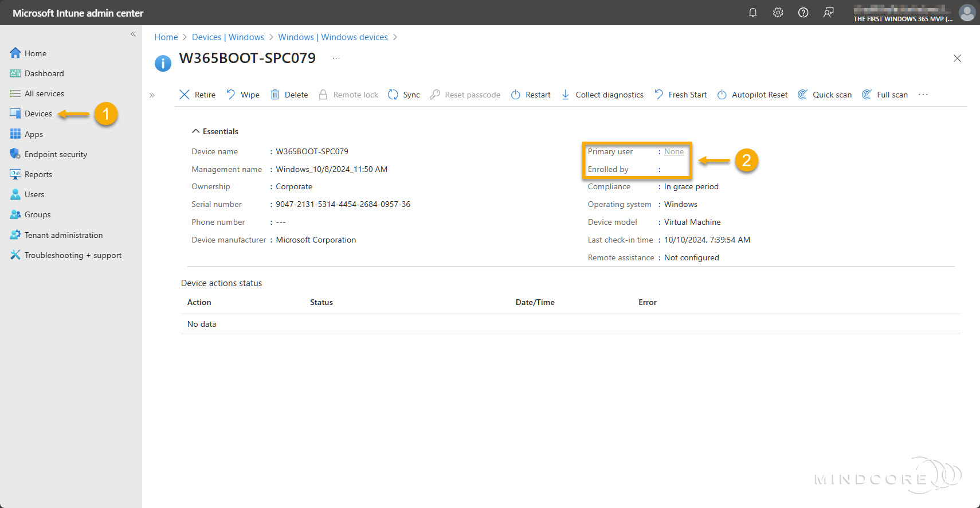The width and height of the screenshot is (980, 508).
Task: Click the Sync device action
Action: tap(404, 95)
